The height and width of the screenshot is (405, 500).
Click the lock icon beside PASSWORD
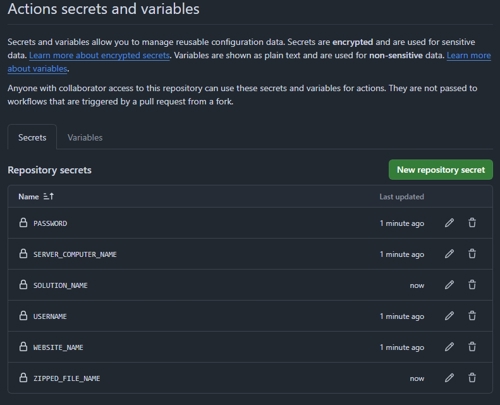(23, 223)
